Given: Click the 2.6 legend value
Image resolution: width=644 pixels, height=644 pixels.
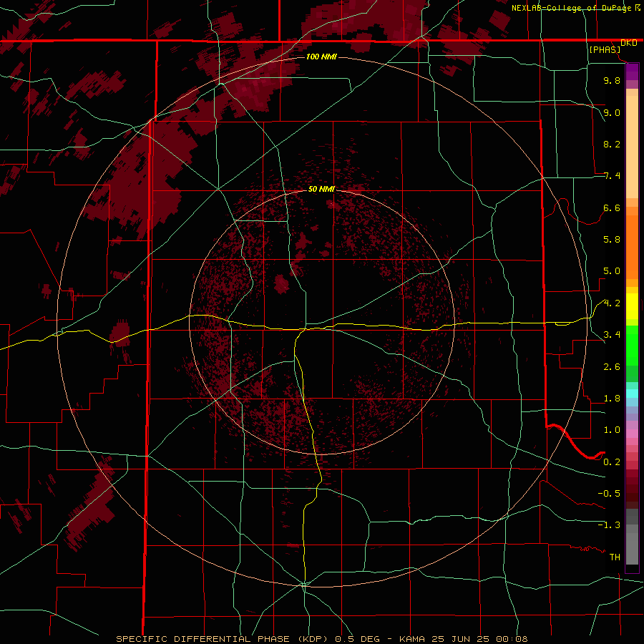Looking at the screenshot, I should coord(612,367).
